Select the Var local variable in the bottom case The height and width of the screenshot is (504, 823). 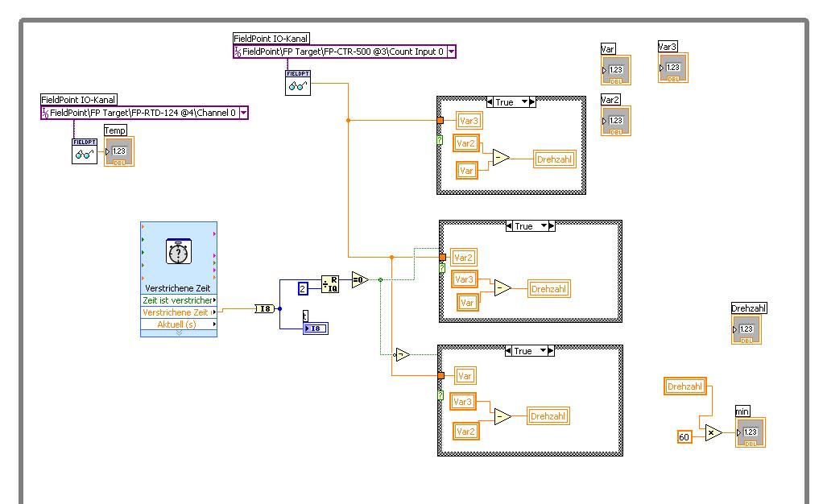[465, 376]
